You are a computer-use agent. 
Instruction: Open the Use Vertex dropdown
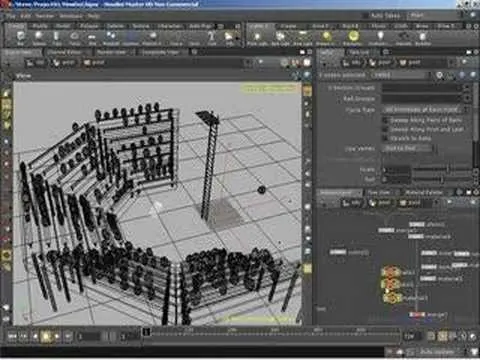click(407, 149)
